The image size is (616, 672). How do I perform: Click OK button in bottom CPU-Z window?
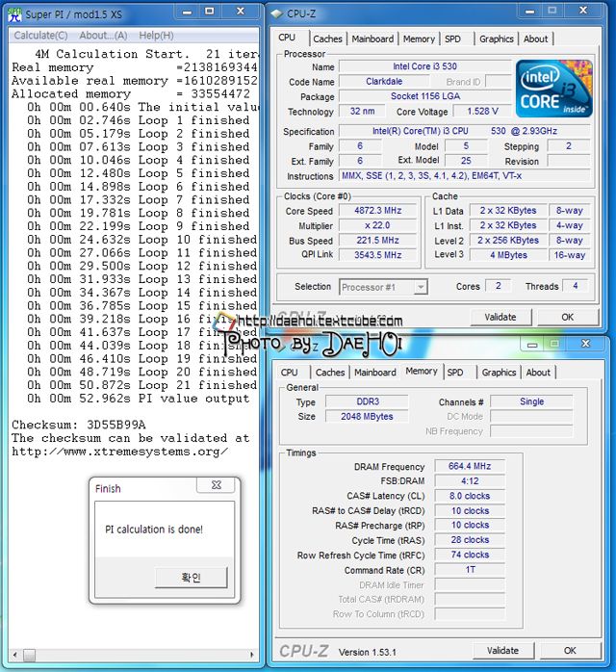point(570,651)
